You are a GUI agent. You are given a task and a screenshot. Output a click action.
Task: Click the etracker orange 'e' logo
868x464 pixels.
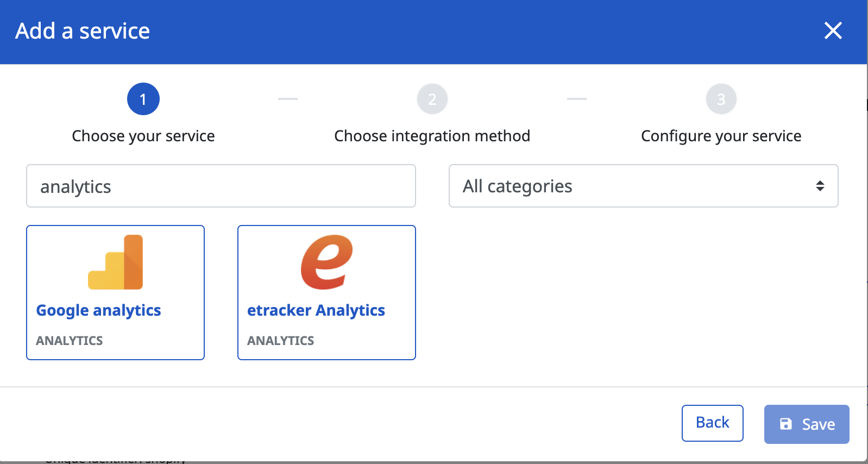tap(326, 262)
